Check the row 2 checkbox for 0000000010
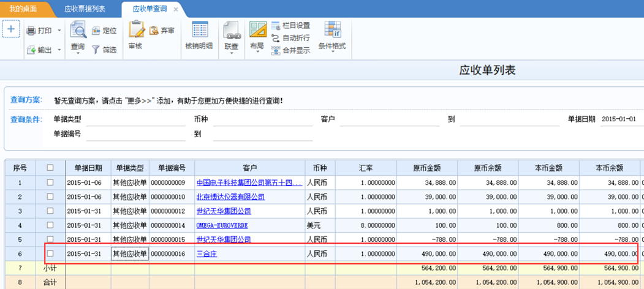Image resolution: width=644 pixels, height=289 pixels. (x=50, y=197)
